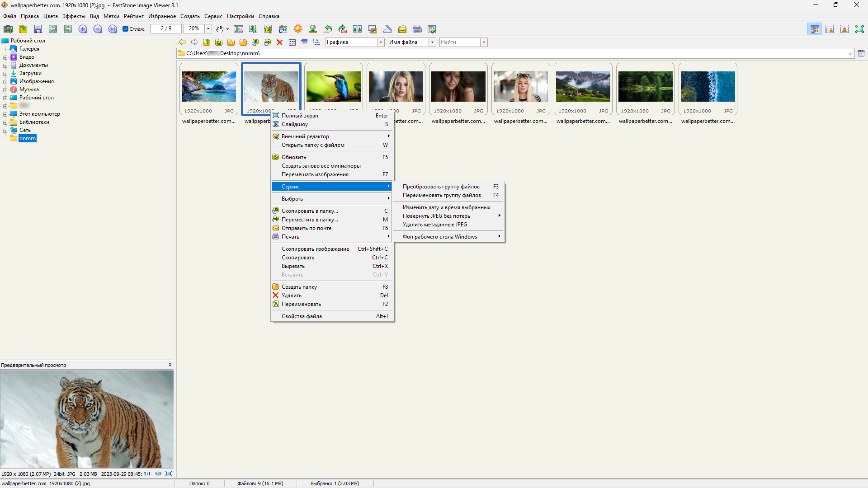Open the Имя файла sort dropdown

point(432,42)
